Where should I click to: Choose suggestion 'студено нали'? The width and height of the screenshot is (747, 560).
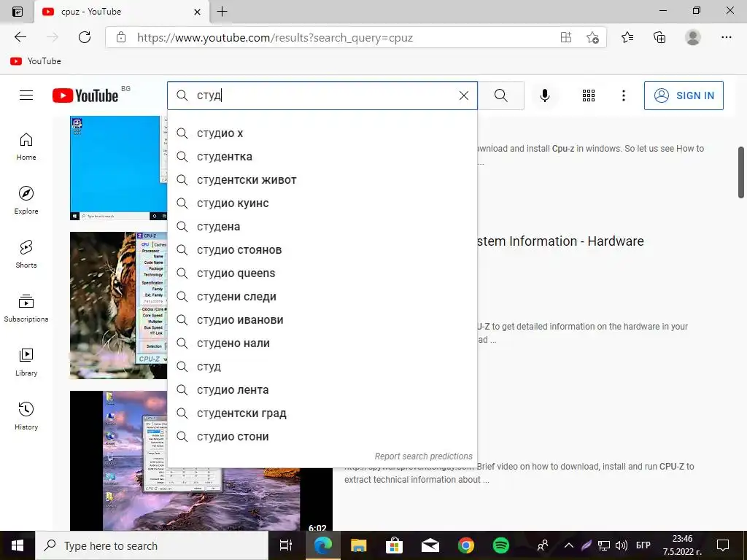point(322,343)
